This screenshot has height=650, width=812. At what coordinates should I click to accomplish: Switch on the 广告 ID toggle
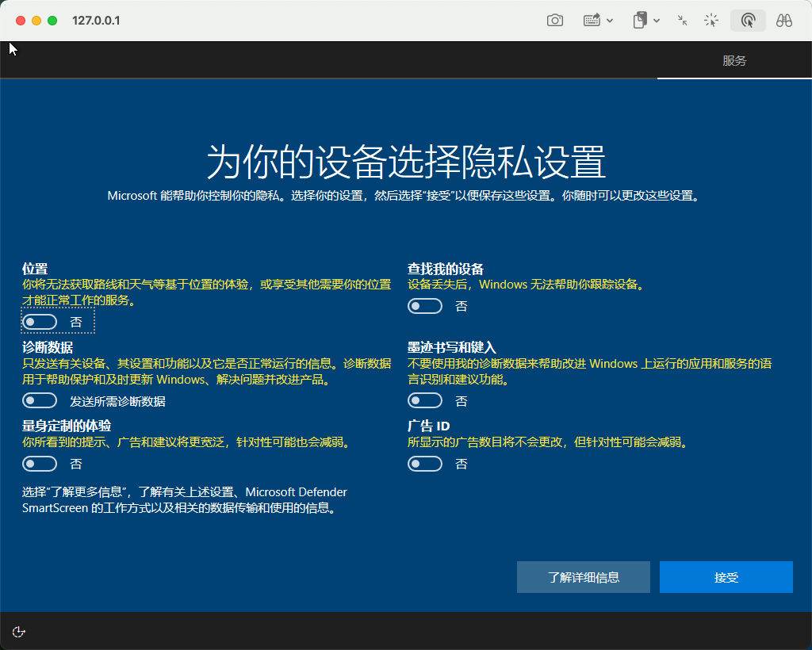425,464
